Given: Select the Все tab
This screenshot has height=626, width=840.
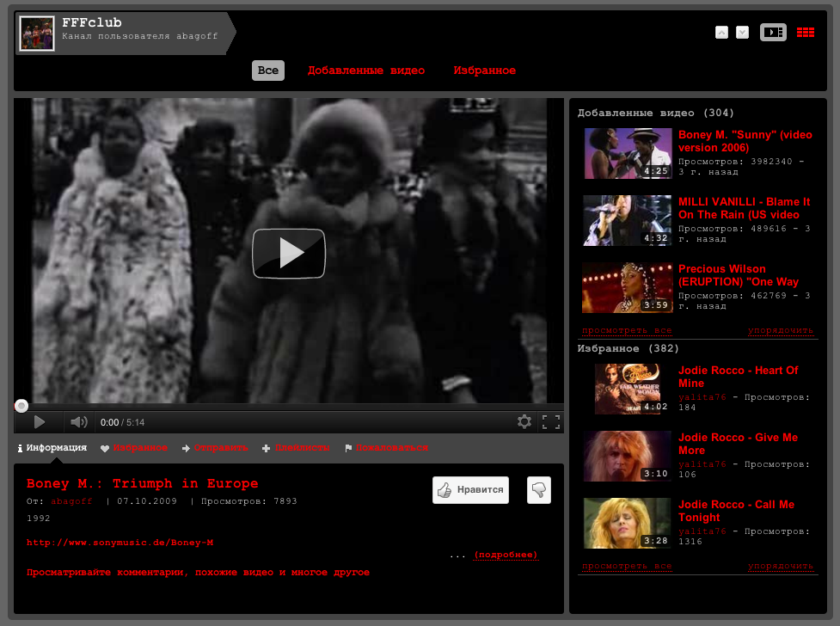Looking at the screenshot, I should [x=268, y=71].
